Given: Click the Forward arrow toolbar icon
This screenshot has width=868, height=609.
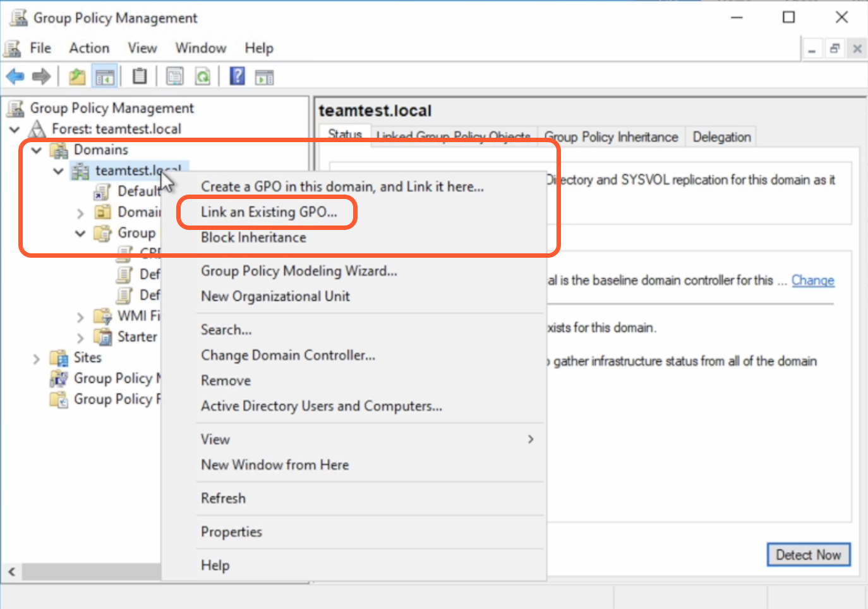Looking at the screenshot, I should pos(41,77).
